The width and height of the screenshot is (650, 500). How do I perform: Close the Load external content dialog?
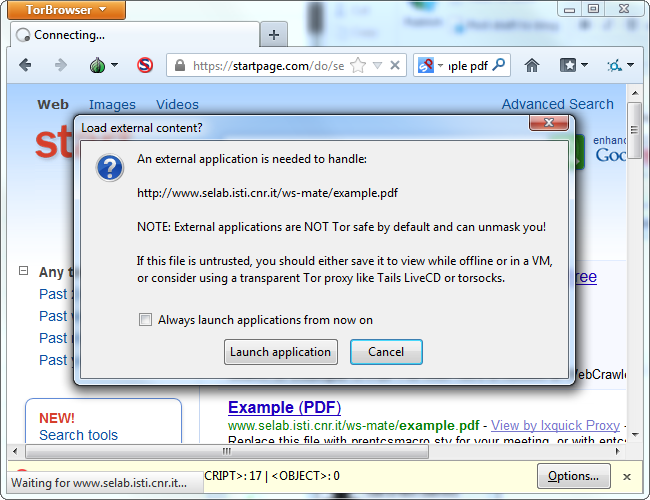tap(549, 123)
